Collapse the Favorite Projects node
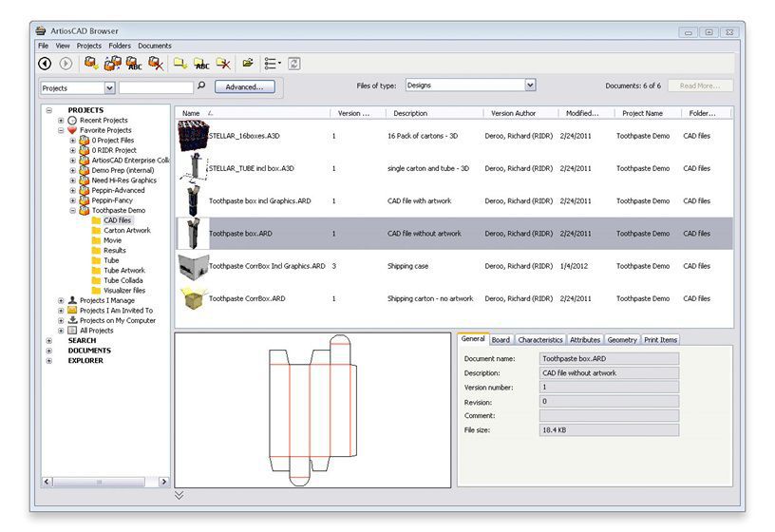 click(61, 130)
